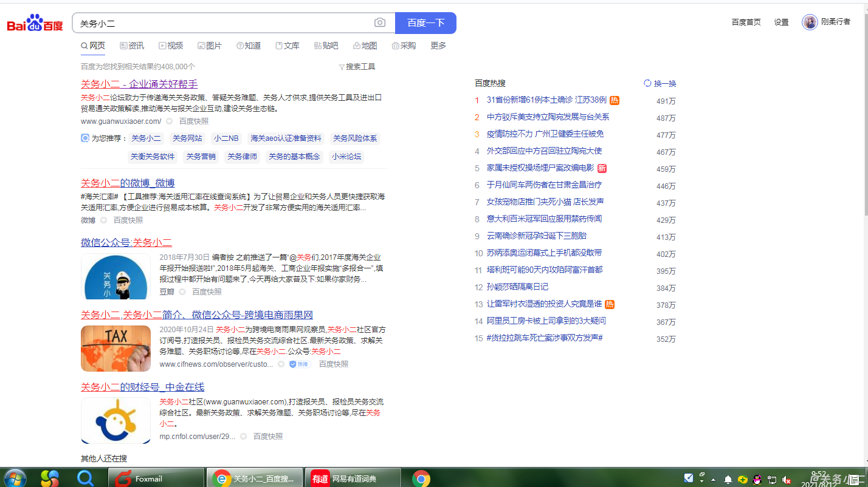Open the 更多 tab menu

pyautogui.click(x=438, y=46)
